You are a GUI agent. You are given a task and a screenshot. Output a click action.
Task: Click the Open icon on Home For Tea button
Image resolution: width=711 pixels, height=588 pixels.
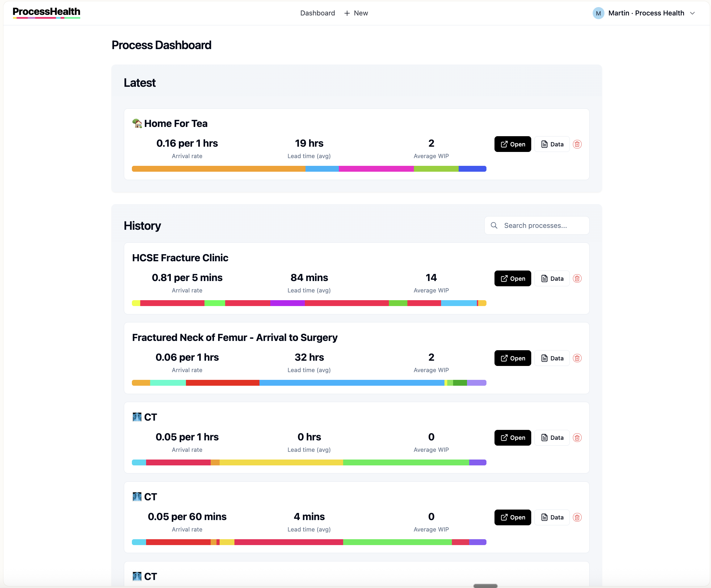coord(504,144)
